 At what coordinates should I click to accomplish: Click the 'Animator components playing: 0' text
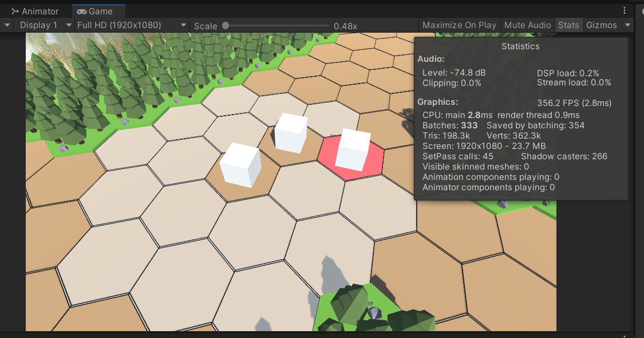click(488, 187)
